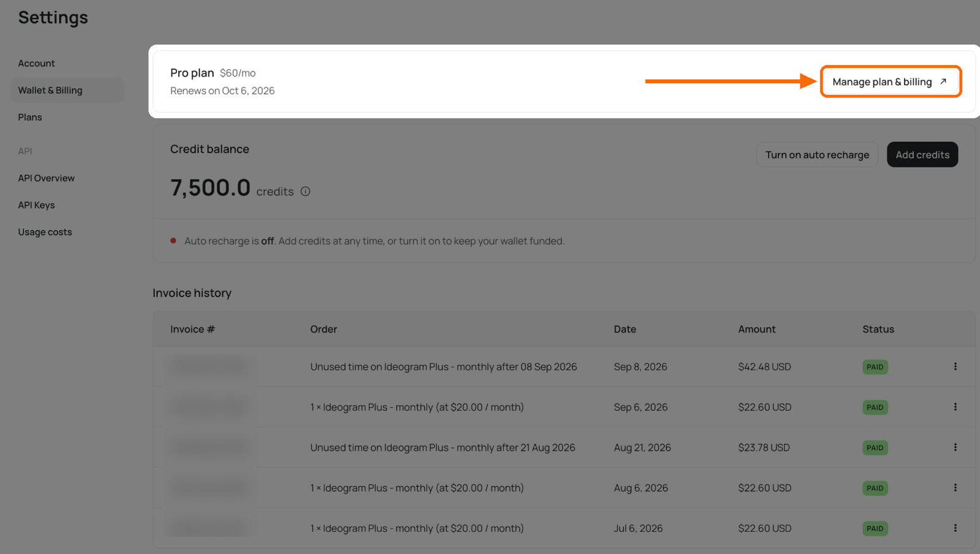The width and height of the screenshot is (980, 554).
Task: Click the PAID badge for Aug 21, 2026
Action: [875, 448]
